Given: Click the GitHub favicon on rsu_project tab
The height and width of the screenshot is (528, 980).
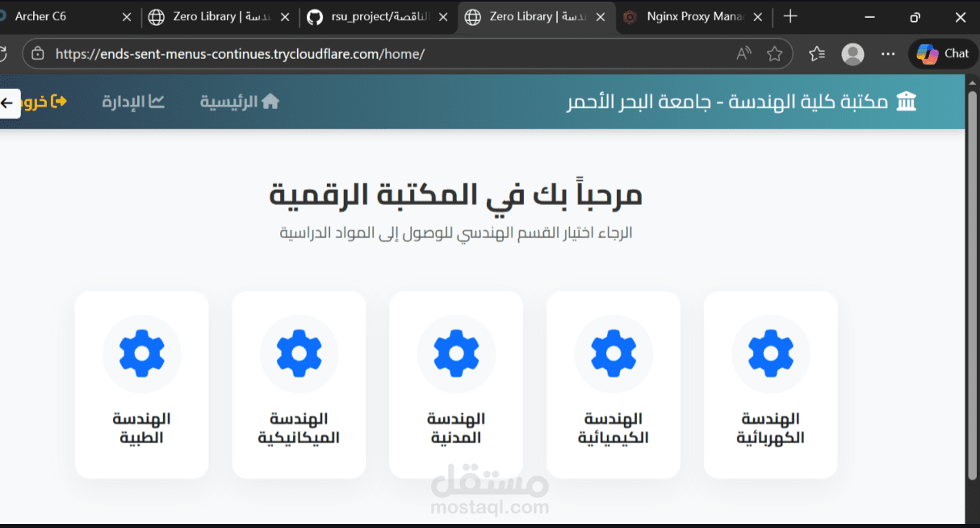Looking at the screenshot, I should click(315, 17).
